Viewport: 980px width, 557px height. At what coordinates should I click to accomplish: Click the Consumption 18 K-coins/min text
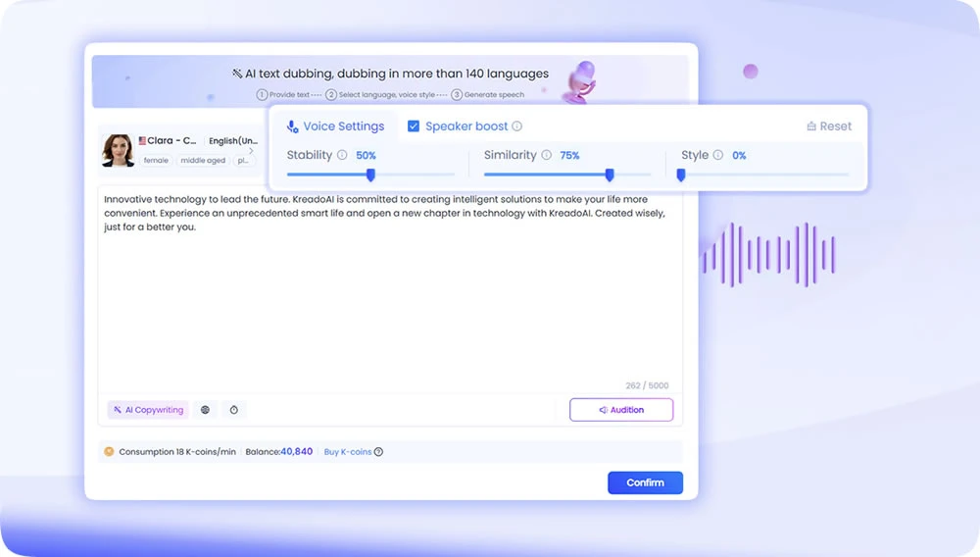(x=177, y=452)
